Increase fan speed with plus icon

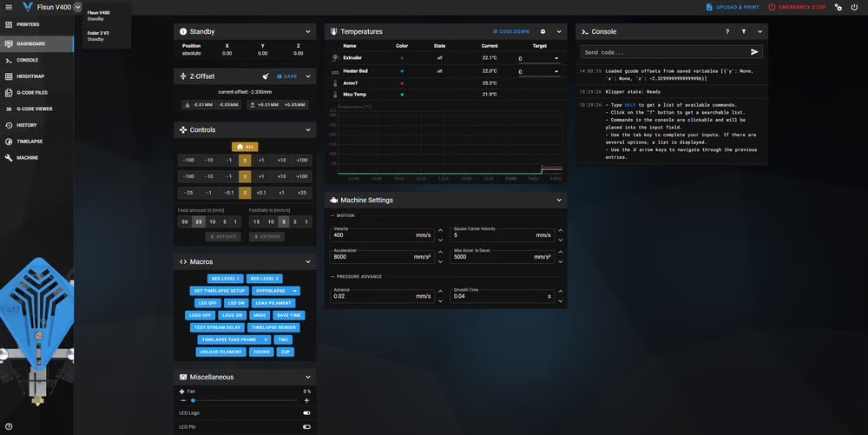click(306, 400)
